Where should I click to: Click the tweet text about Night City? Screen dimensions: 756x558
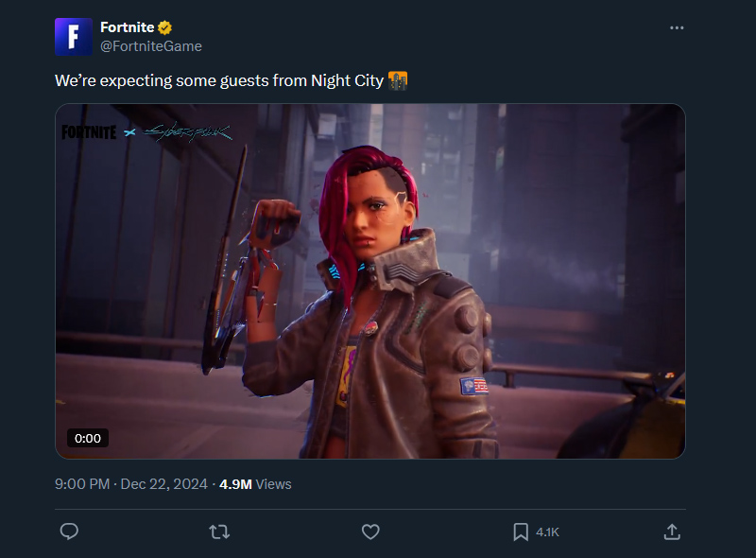[x=219, y=81]
